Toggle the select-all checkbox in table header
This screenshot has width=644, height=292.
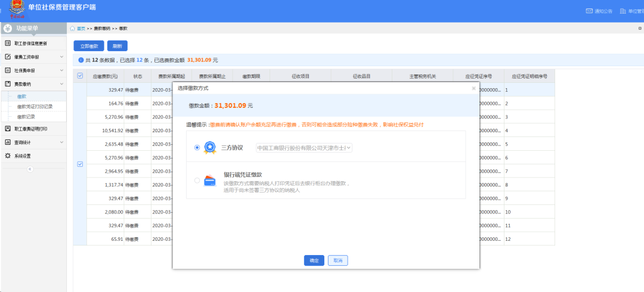click(80, 76)
